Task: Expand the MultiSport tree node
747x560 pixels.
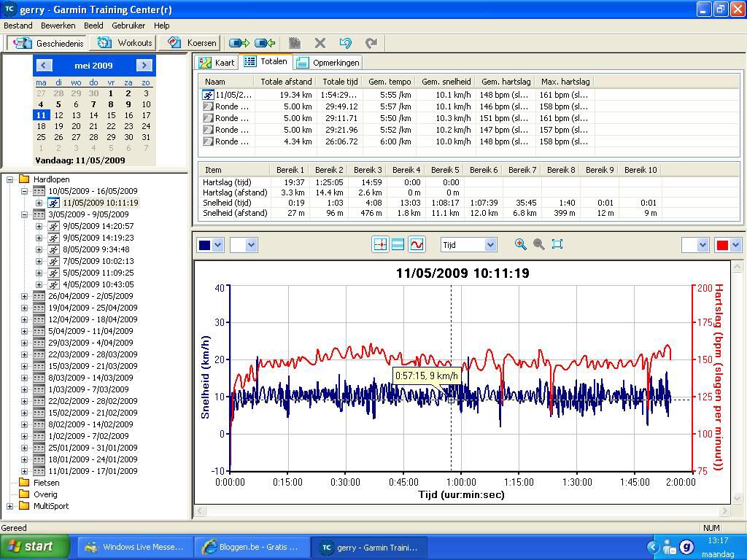Action: coord(9,506)
